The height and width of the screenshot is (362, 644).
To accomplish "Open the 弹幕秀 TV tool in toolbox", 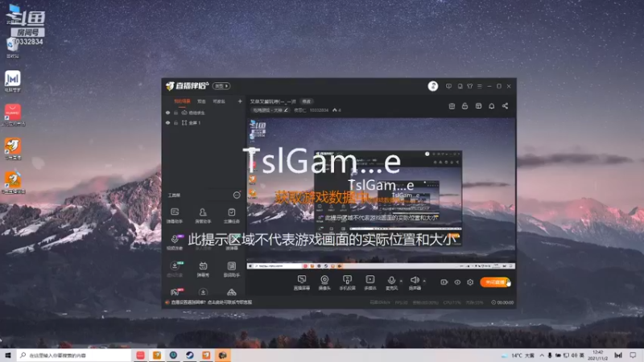I will 203,269.
